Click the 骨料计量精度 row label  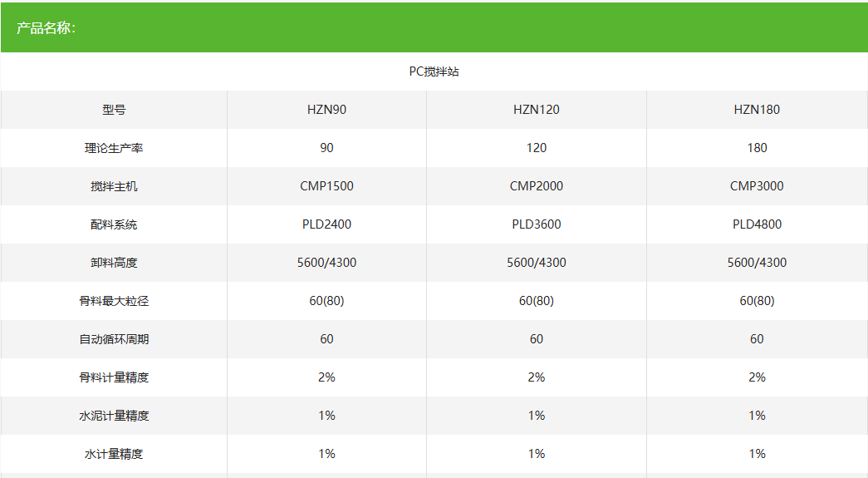pos(114,377)
